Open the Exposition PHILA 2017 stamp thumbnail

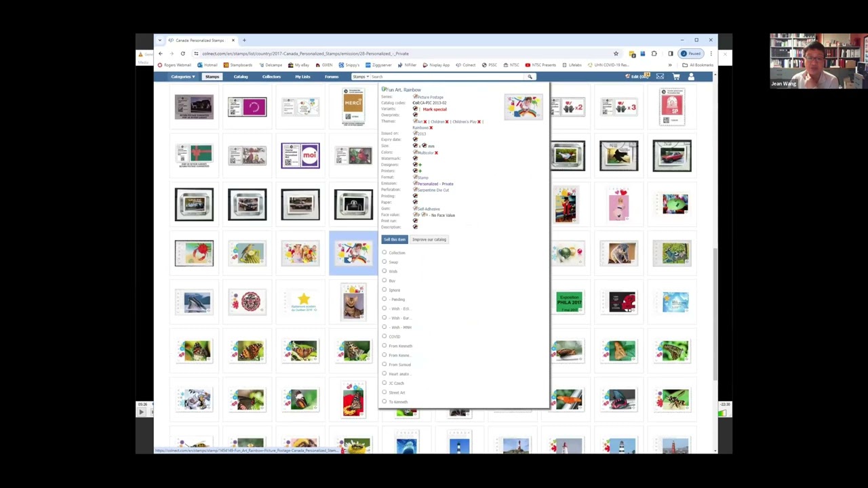(569, 302)
